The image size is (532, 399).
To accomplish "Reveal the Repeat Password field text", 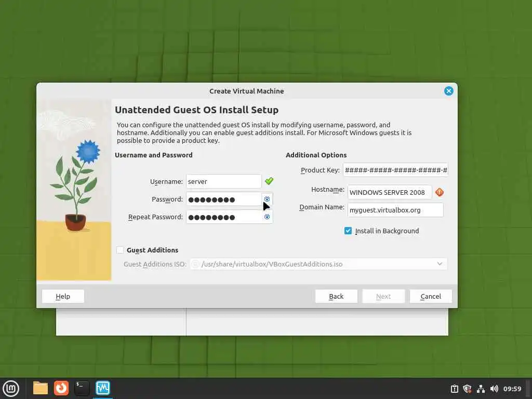I will click(267, 217).
